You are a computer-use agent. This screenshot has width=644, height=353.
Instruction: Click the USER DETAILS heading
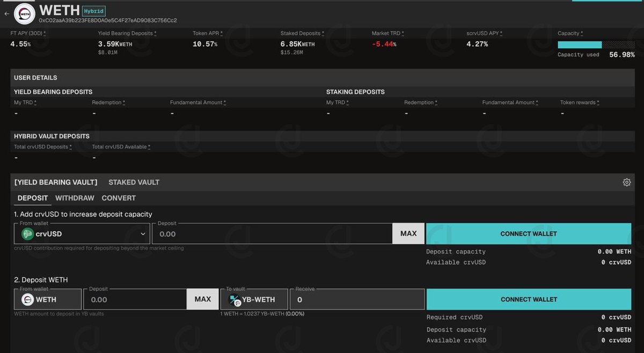click(35, 78)
